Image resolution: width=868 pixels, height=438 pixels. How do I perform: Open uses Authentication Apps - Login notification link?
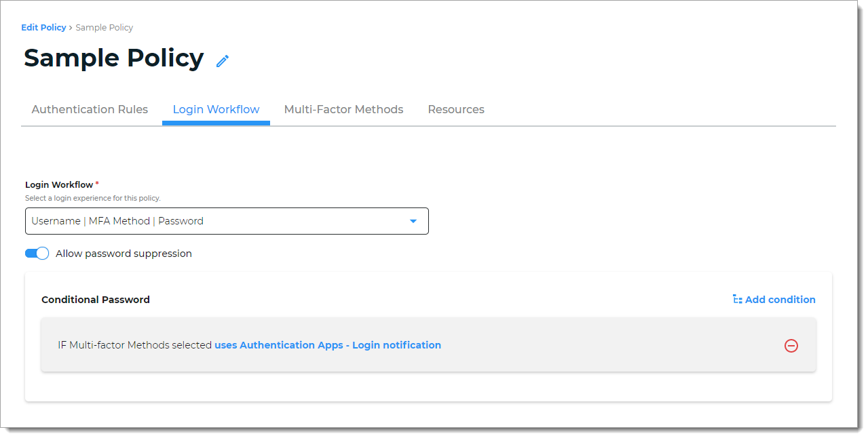click(328, 345)
